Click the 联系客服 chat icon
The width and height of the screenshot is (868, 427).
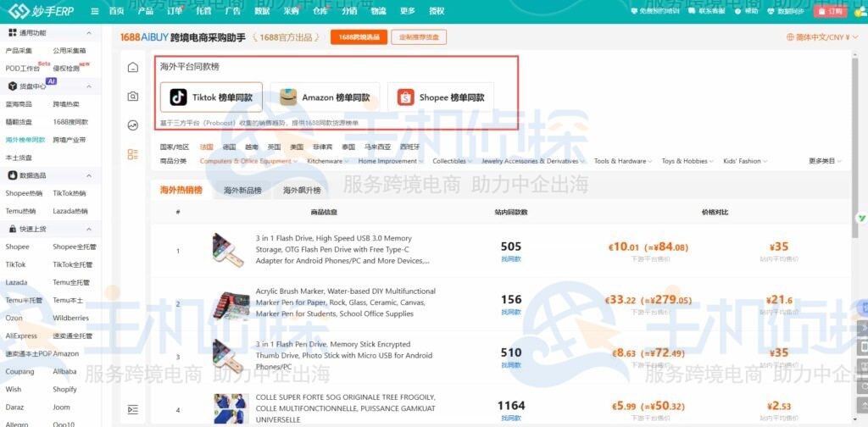[692, 11]
